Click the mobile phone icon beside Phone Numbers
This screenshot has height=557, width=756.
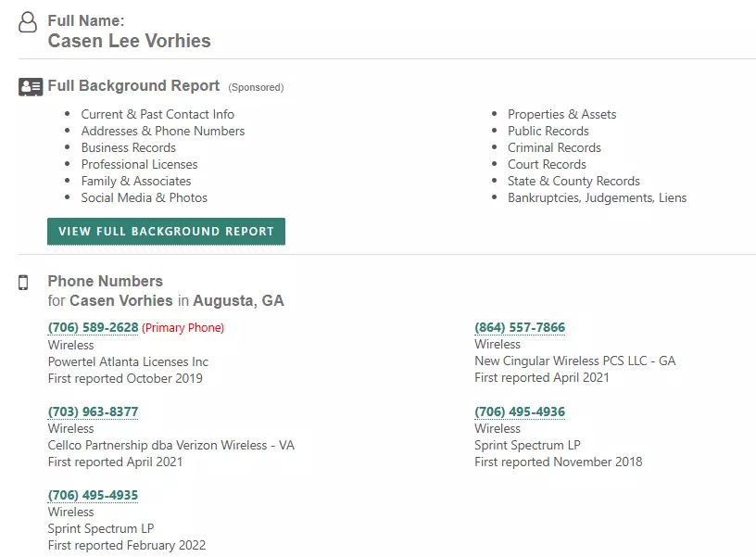coord(24,283)
